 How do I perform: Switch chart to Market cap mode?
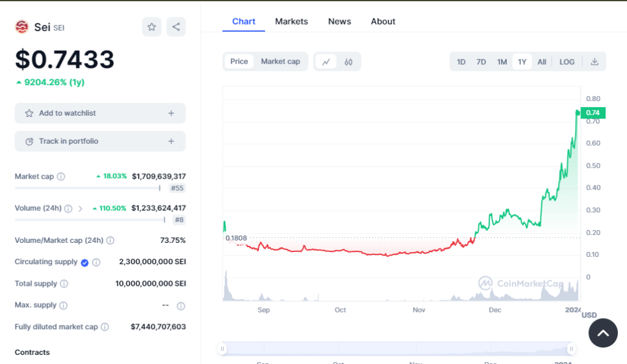(280, 62)
